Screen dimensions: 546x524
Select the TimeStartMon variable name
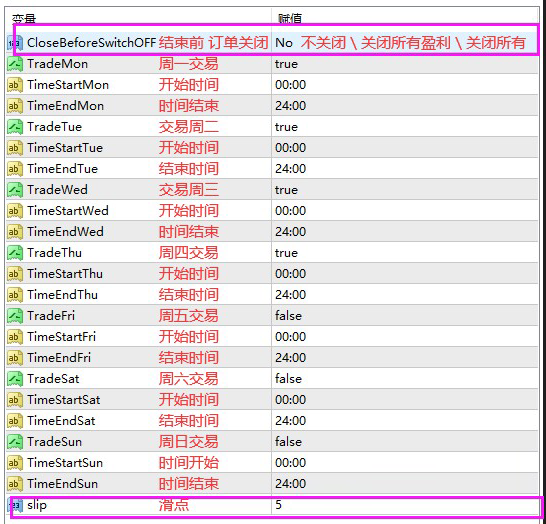point(68,85)
